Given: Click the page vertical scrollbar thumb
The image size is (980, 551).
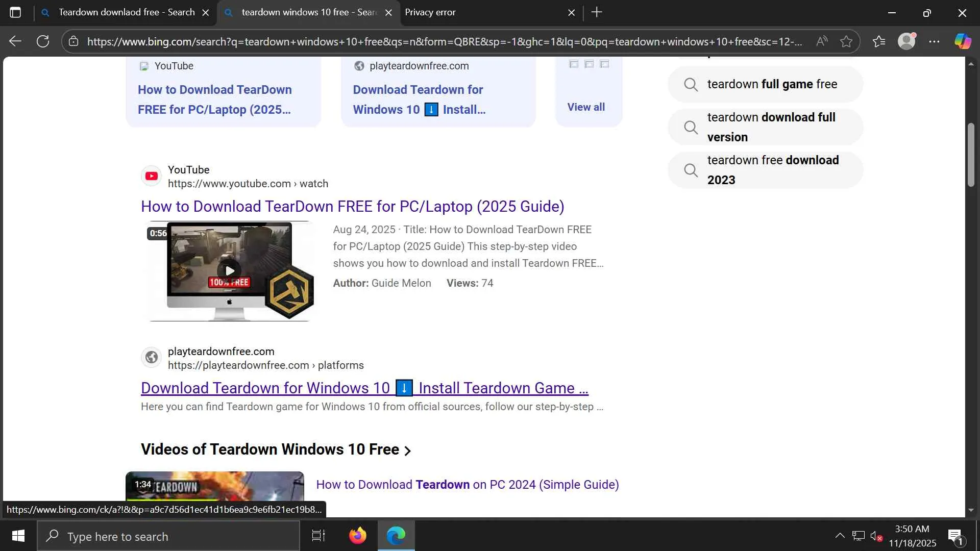Looking at the screenshot, I should tap(971, 155).
